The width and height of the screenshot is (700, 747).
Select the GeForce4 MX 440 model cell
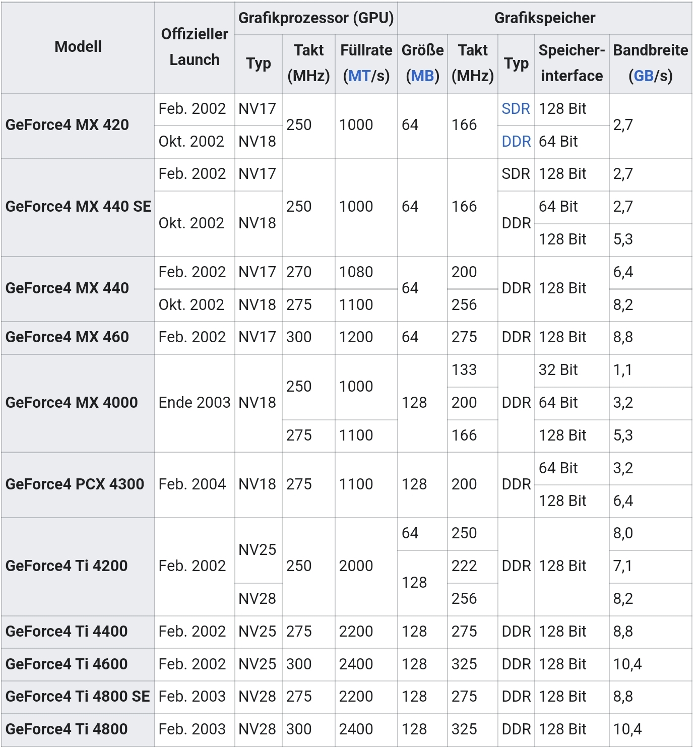point(78,289)
